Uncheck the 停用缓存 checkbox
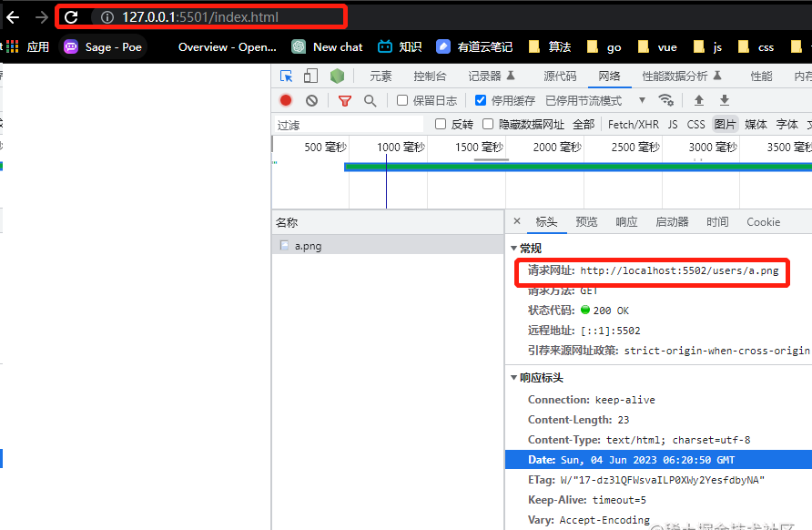812x530 pixels. point(481,100)
